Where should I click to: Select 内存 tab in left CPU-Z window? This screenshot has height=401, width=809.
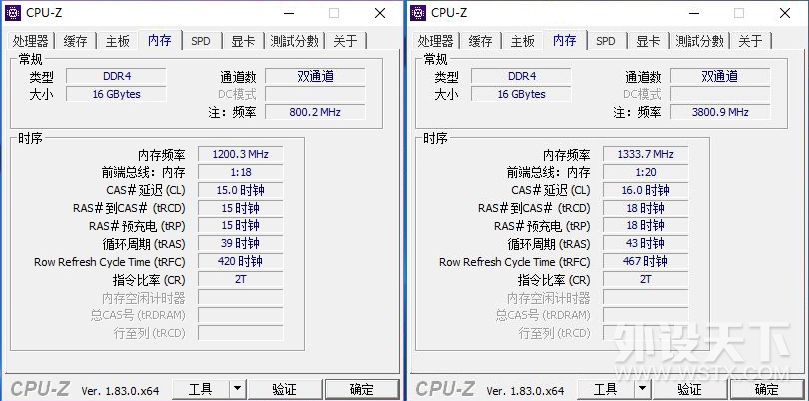coord(160,40)
